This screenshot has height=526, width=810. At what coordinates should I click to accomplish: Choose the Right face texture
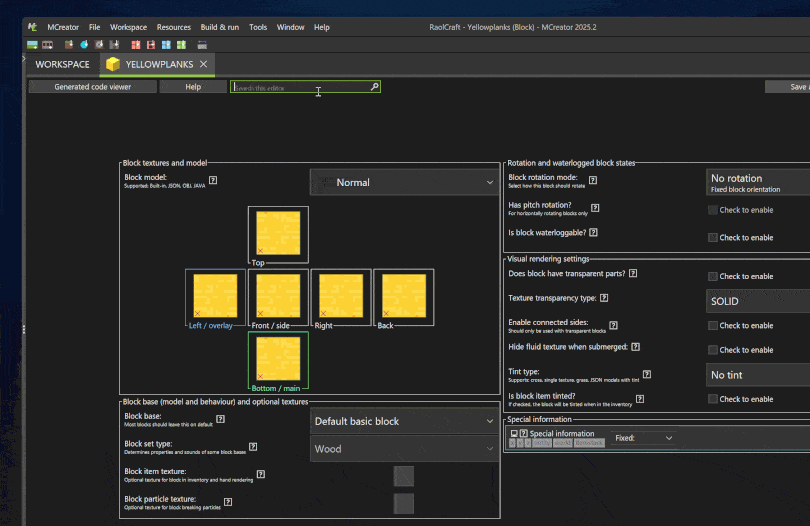[x=341, y=296]
